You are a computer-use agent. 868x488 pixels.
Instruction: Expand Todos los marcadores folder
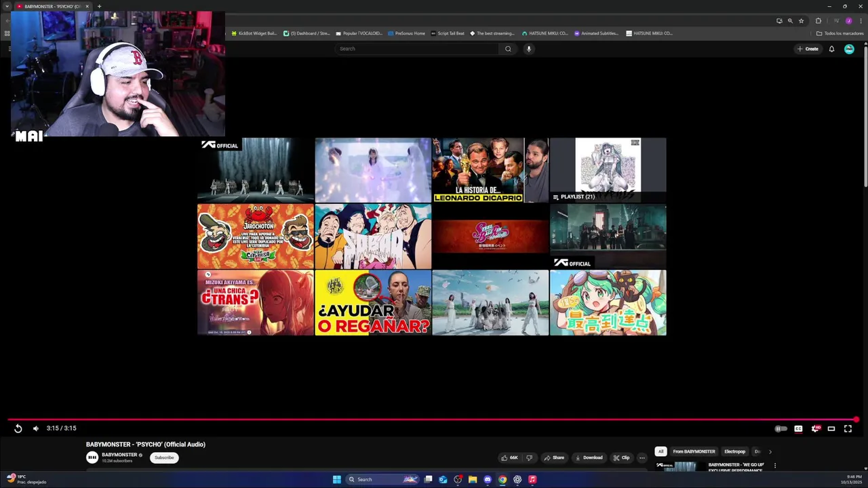pos(840,33)
